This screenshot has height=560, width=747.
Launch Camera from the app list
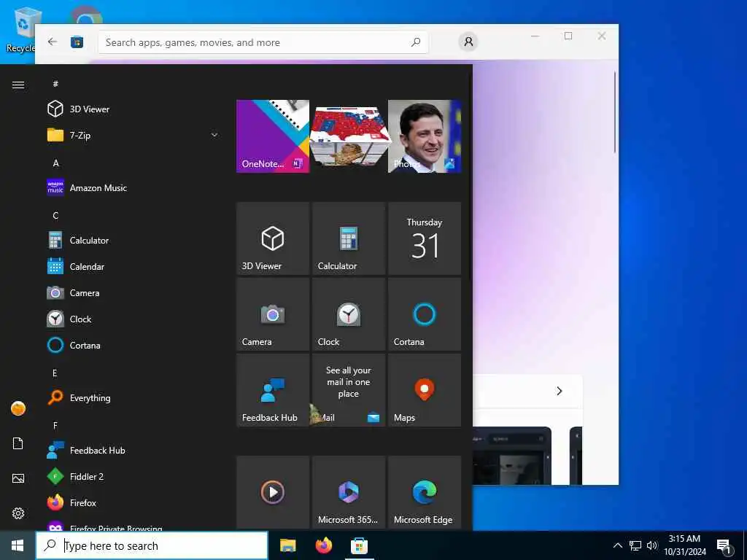coord(133,293)
